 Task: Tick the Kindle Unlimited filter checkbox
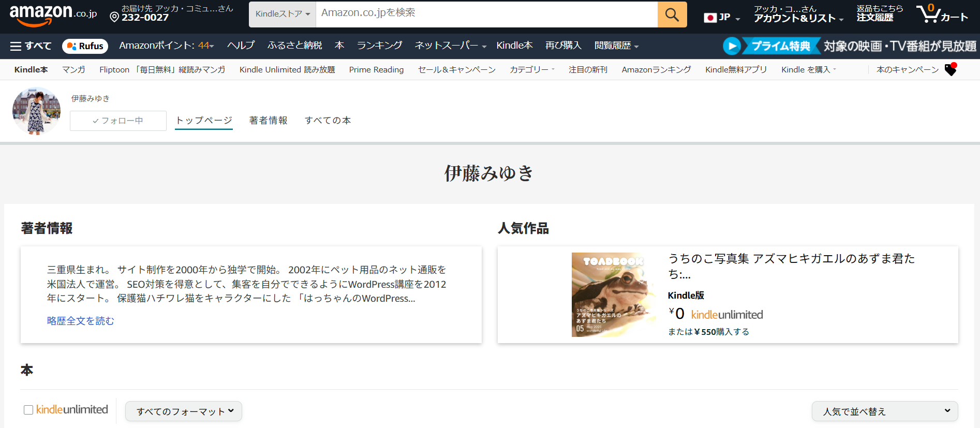coord(28,410)
